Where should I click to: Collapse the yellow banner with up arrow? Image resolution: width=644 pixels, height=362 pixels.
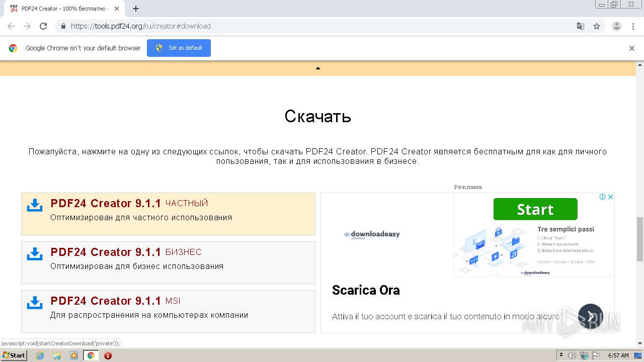pos(318,68)
